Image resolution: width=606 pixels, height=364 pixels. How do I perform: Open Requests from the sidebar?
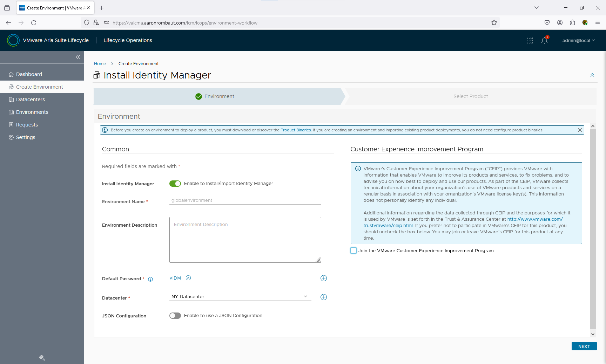27,124
